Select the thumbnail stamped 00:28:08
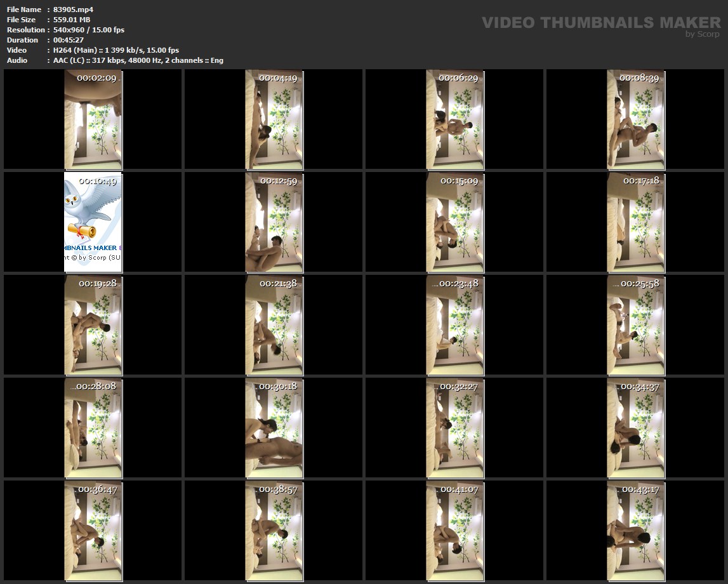This screenshot has height=584, width=728. (x=93, y=428)
